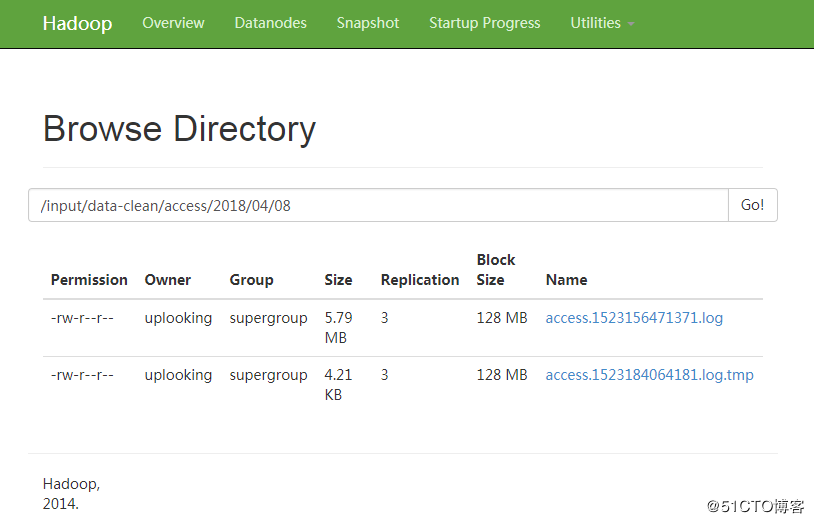The height and width of the screenshot is (523, 814).
Task: Click the Size column header
Action: (x=338, y=280)
